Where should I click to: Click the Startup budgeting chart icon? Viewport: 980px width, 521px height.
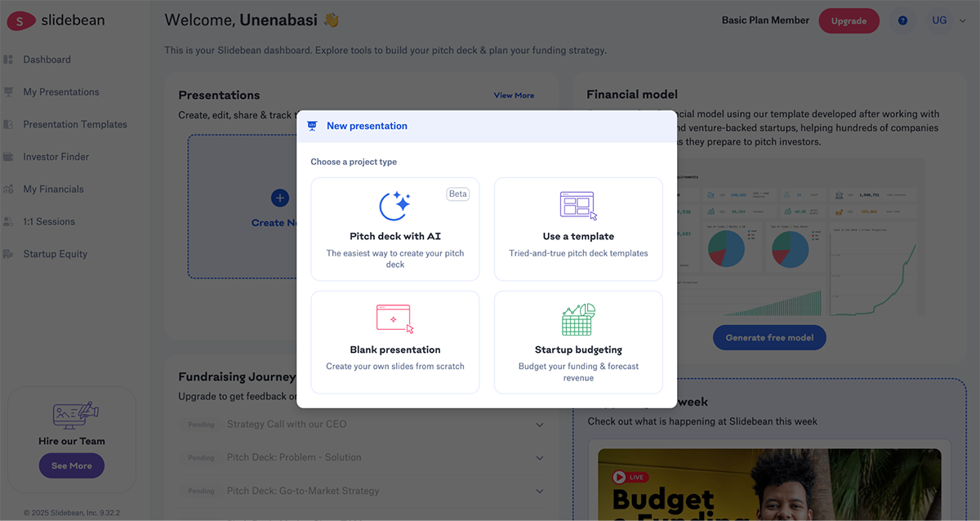point(578,319)
